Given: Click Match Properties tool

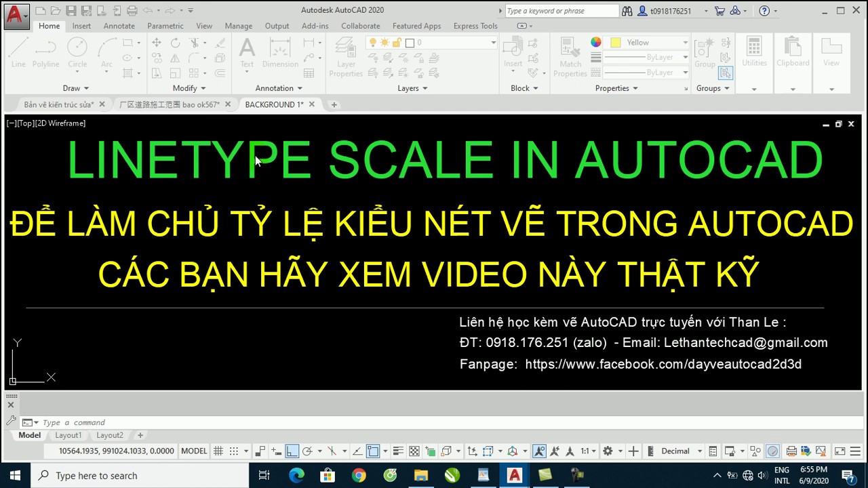Looking at the screenshot, I should [570, 57].
